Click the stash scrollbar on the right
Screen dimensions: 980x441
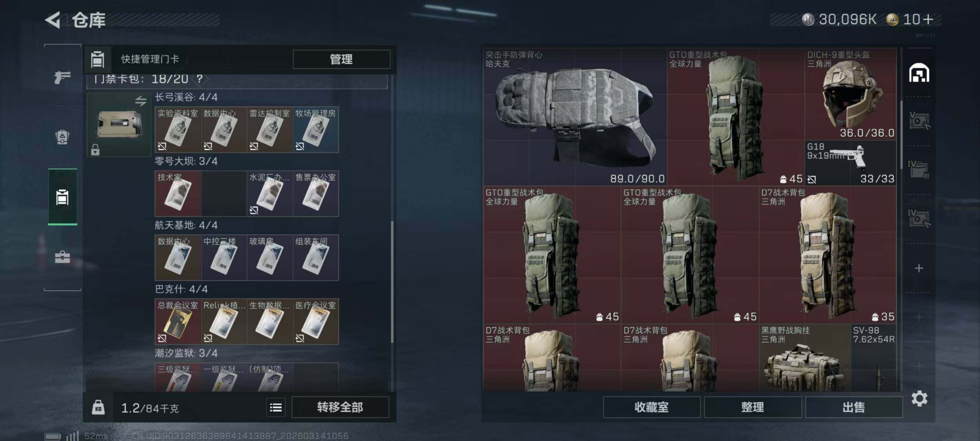(901, 135)
